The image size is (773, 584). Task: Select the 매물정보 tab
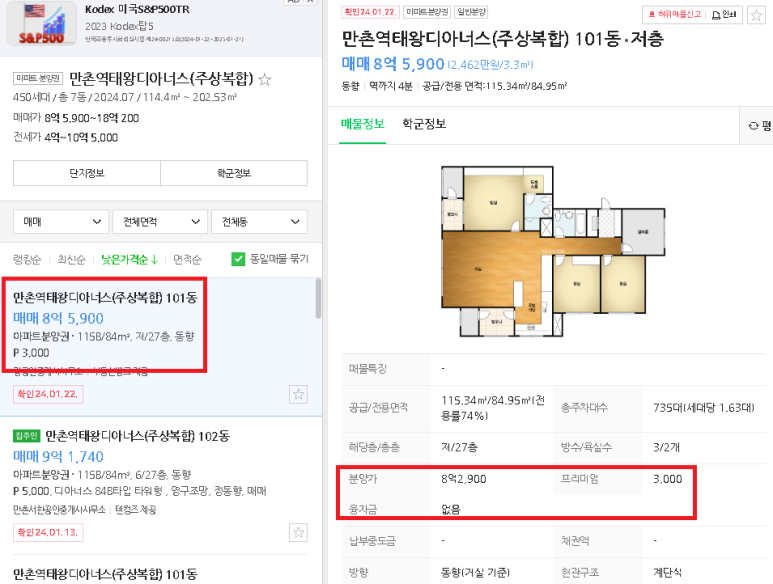[362, 124]
